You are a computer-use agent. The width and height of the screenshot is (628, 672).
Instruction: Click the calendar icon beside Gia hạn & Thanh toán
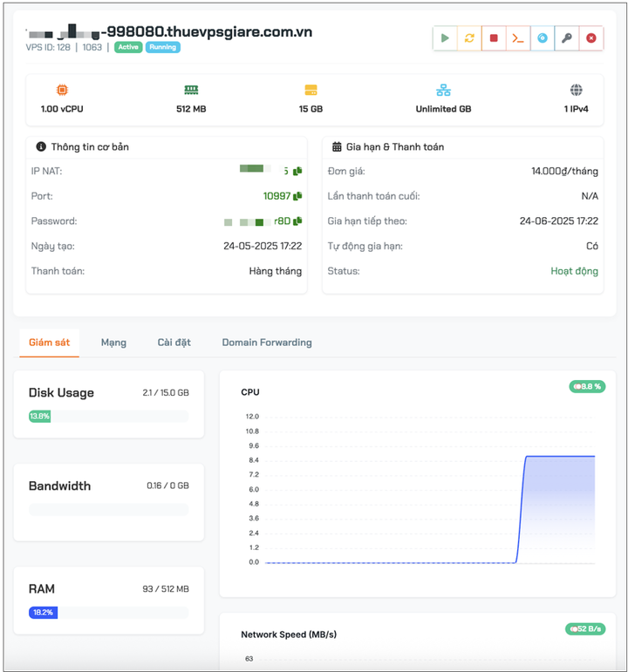[338, 146]
